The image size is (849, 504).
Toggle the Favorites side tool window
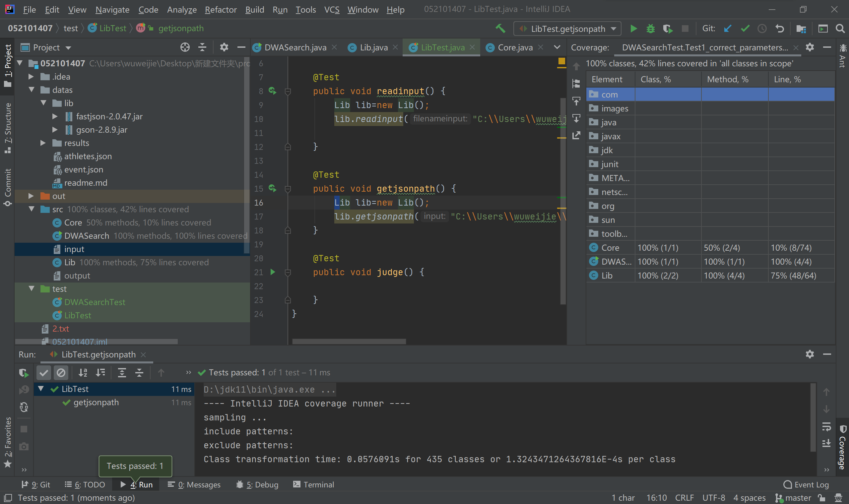[x=8, y=443]
